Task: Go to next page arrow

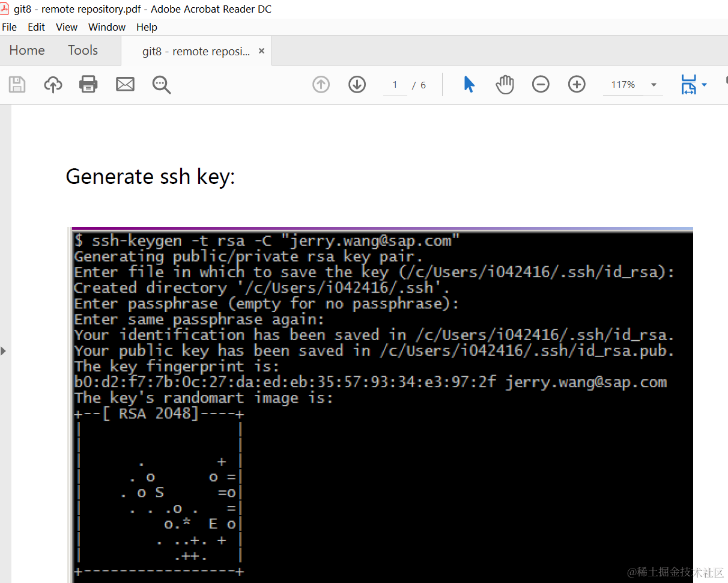Action: point(357,85)
